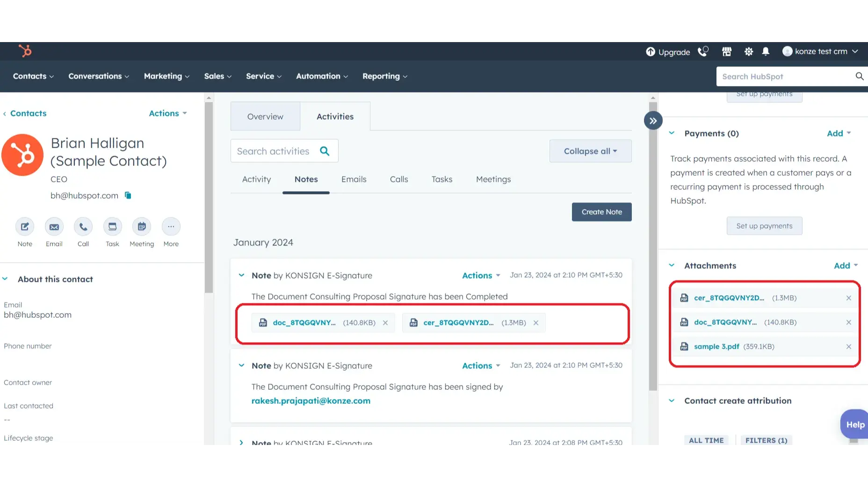Click the Meeting icon button
868x488 pixels.
tap(142, 227)
